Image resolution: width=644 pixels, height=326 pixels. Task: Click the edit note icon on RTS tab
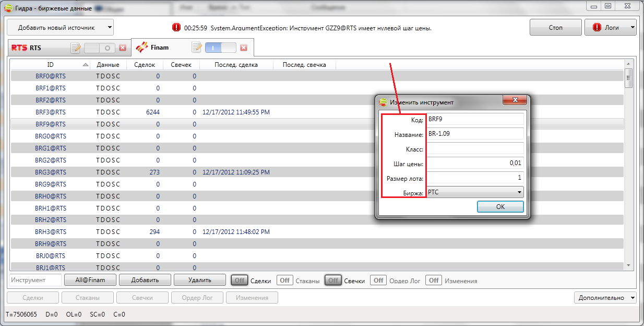pyautogui.click(x=76, y=48)
